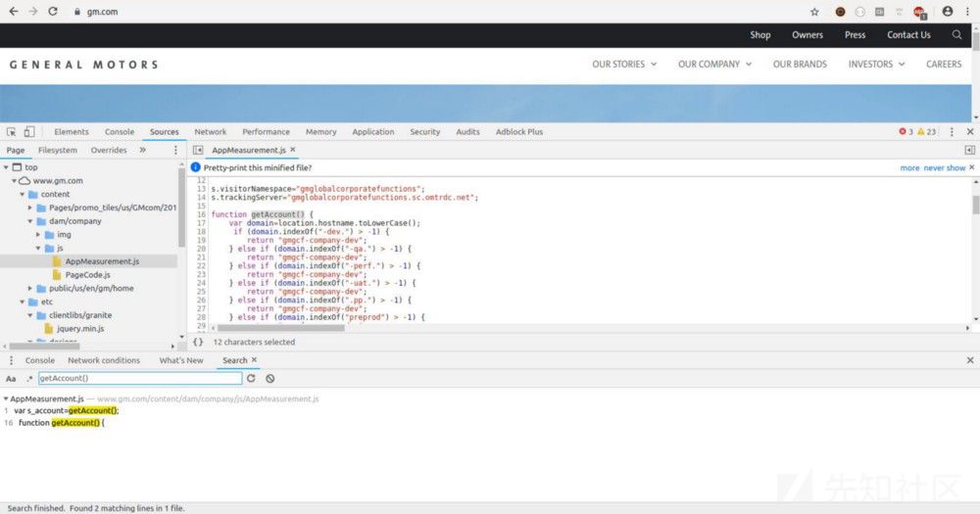The height and width of the screenshot is (514, 980).
Task: Open the DevTools customize three-dot menu
Action: (x=952, y=132)
